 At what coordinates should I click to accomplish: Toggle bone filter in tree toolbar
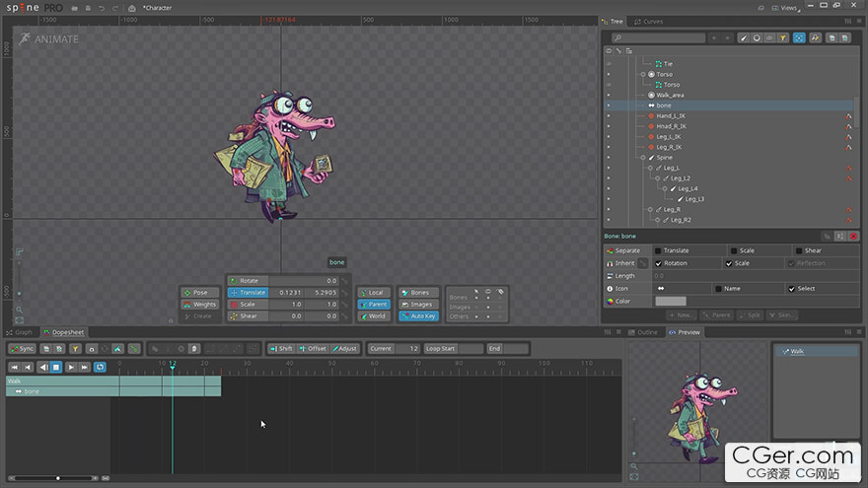(x=744, y=38)
